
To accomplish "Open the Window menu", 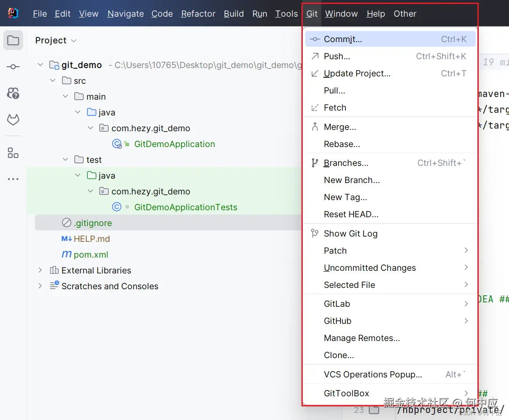I will coord(341,14).
